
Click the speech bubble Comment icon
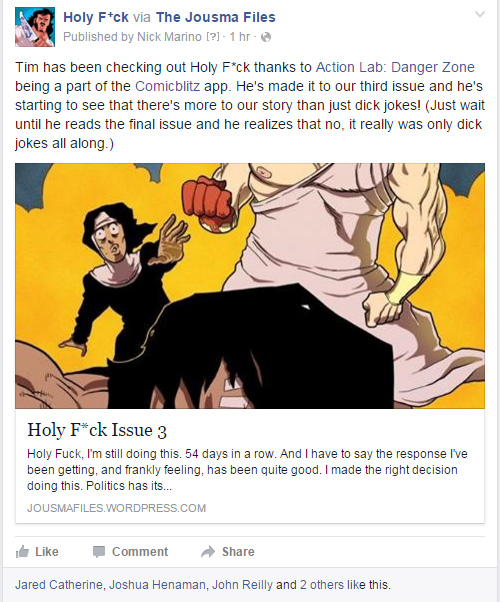tap(99, 552)
